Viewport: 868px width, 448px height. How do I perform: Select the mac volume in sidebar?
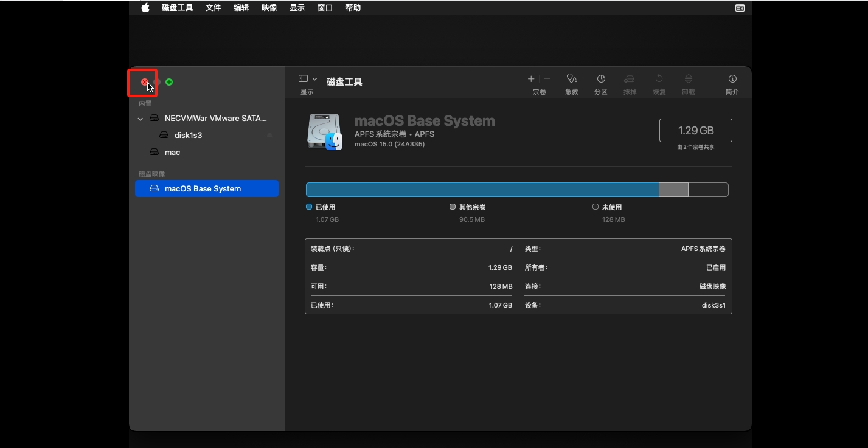[172, 153]
